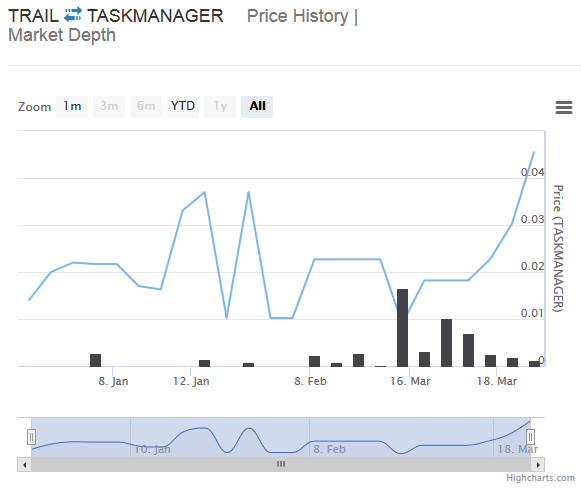Click the TASKMANAGER asset name
Viewport: 581px width, 489px height.
[155, 16]
